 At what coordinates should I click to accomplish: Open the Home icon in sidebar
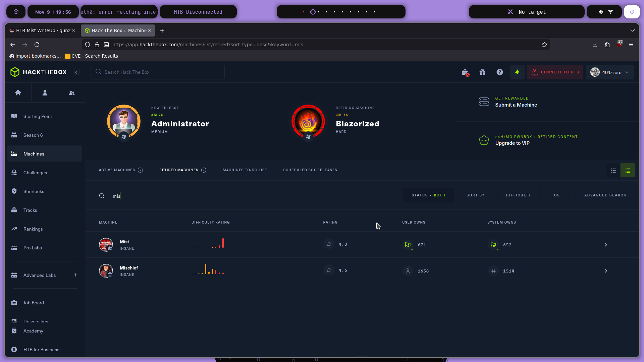click(18, 93)
